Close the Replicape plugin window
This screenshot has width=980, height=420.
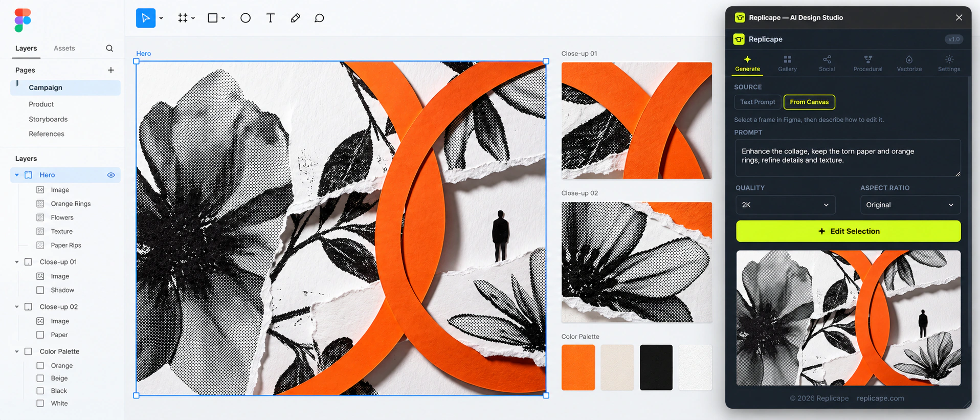click(x=959, y=17)
